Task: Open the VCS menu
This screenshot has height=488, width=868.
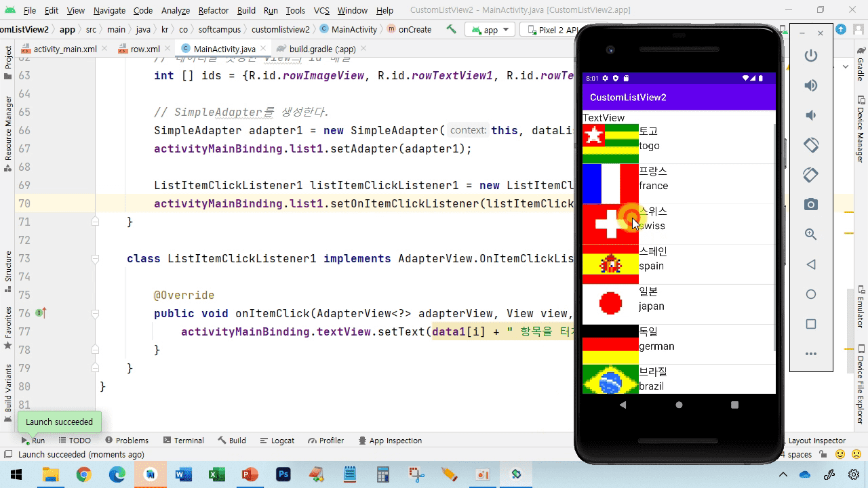Action: click(x=322, y=11)
